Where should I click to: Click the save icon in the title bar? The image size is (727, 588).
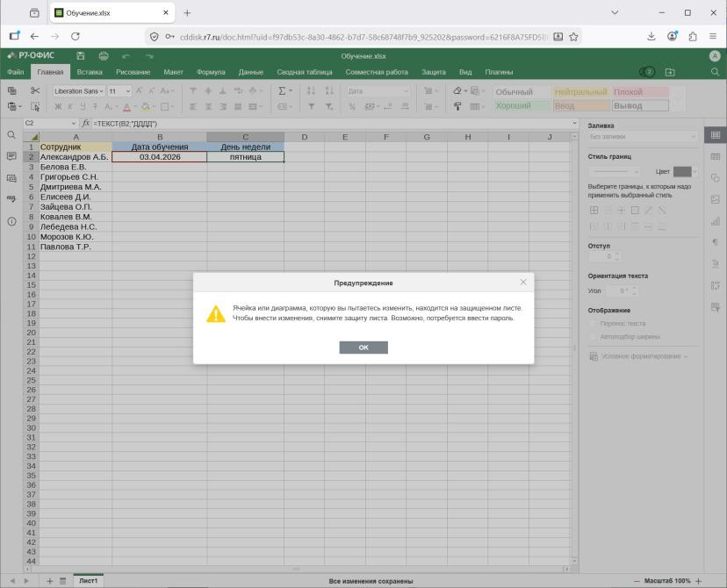click(x=81, y=56)
